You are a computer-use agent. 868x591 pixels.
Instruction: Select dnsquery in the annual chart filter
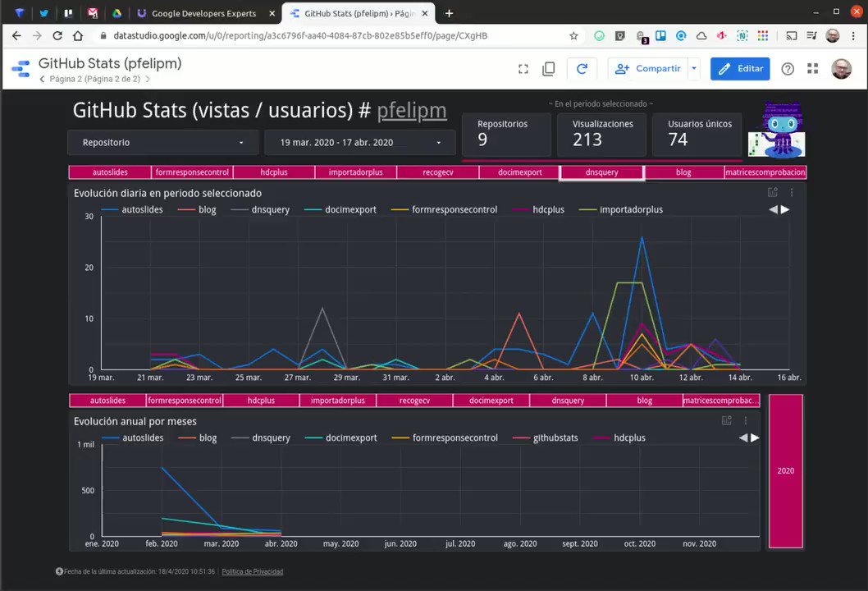pos(568,401)
